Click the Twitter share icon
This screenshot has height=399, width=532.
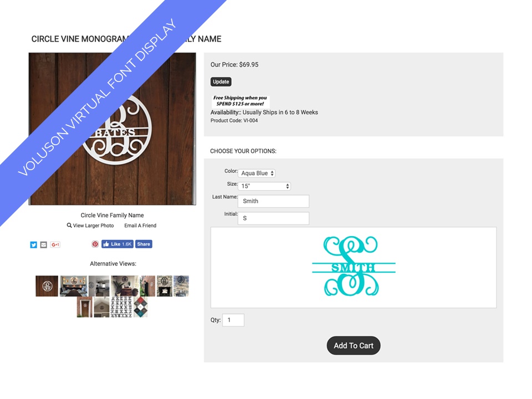(x=34, y=244)
